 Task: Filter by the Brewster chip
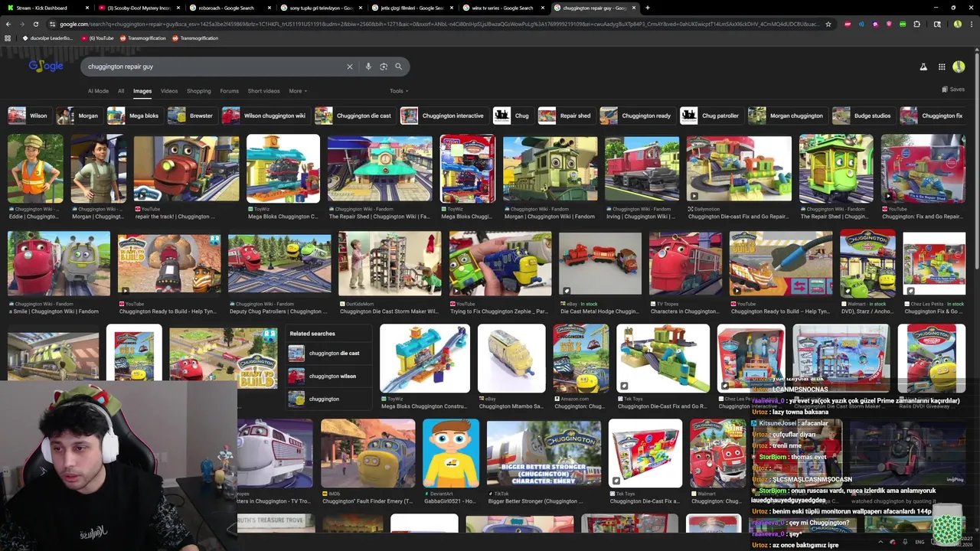pyautogui.click(x=191, y=116)
